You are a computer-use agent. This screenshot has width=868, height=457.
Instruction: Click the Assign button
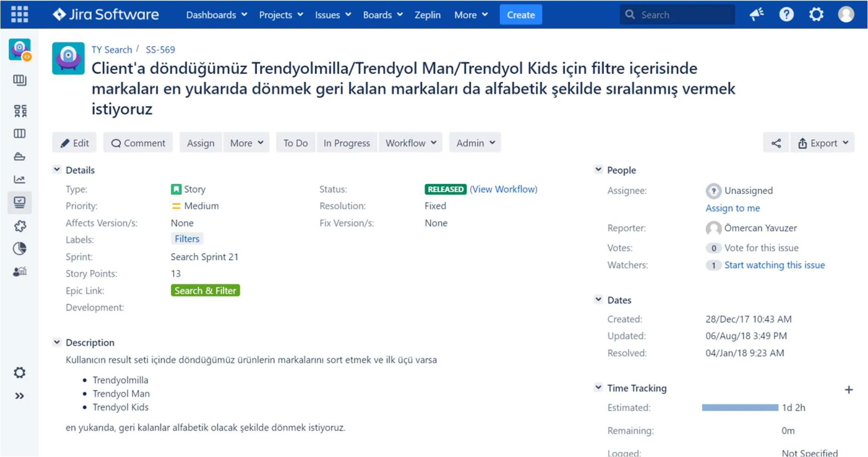click(201, 143)
